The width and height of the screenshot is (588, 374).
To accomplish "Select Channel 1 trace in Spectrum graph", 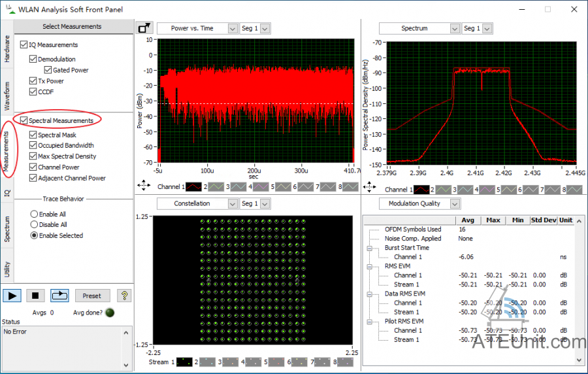I will (421, 190).
